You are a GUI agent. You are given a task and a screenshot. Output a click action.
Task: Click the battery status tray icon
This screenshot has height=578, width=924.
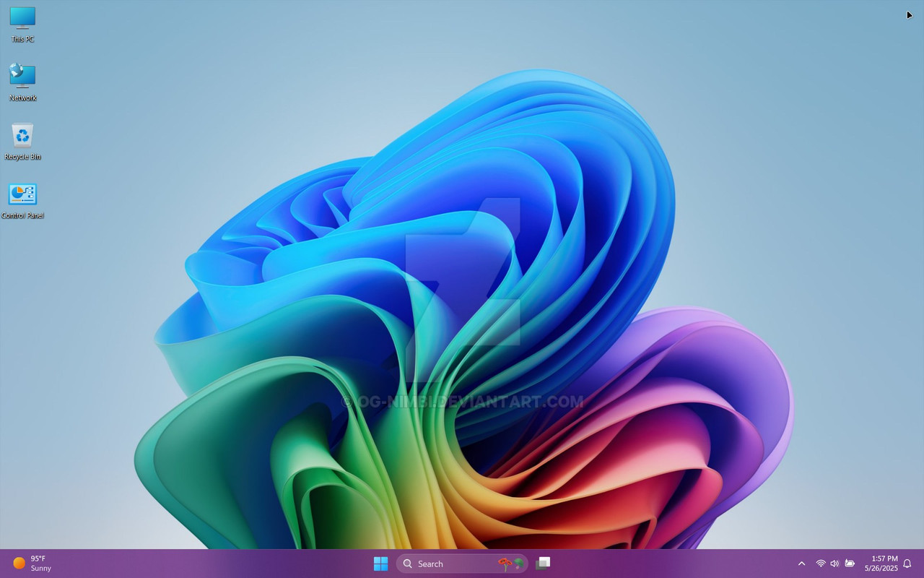[x=850, y=564]
